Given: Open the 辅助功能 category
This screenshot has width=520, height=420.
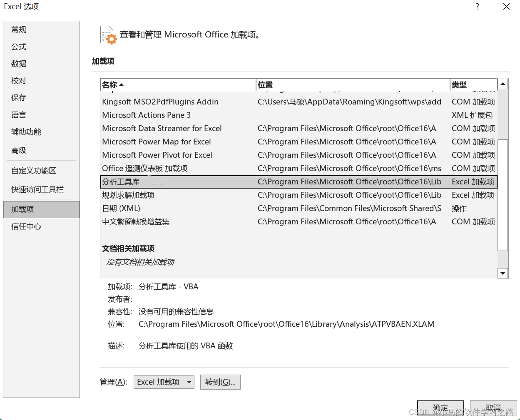Looking at the screenshot, I should [x=41, y=132].
